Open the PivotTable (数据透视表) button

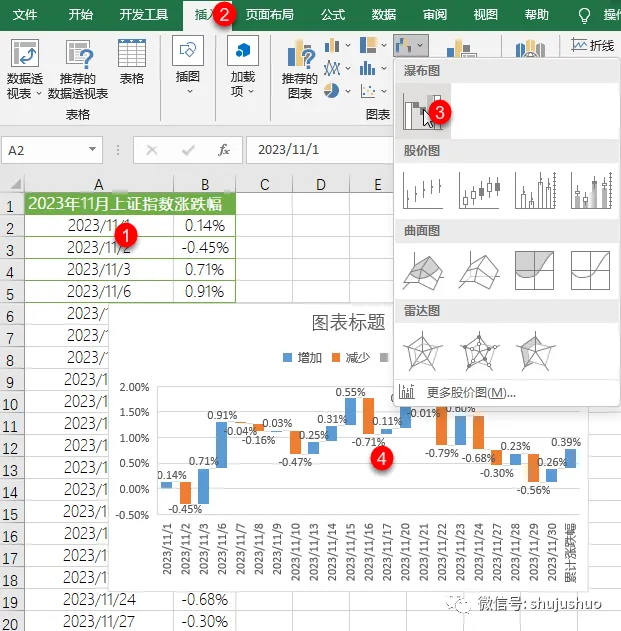[x=25, y=69]
